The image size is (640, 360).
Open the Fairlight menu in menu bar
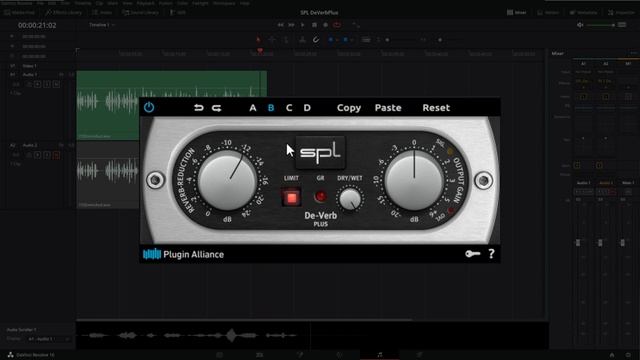click(200, 3)
